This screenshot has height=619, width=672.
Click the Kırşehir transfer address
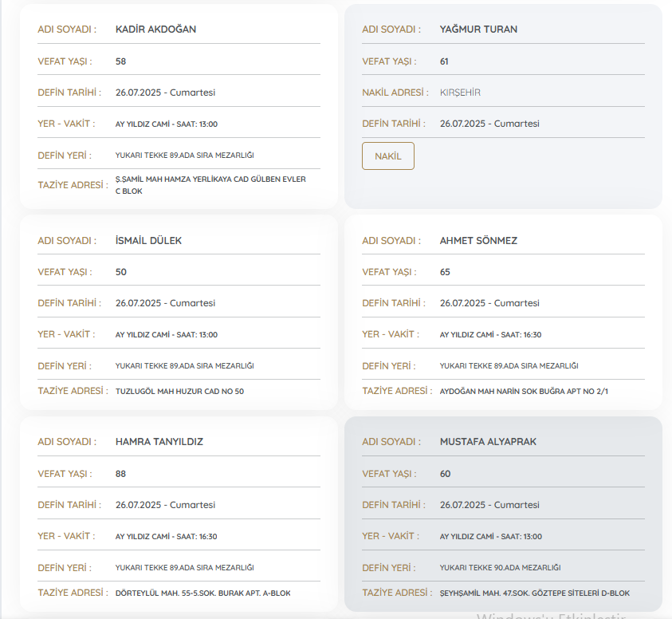coord(460,93)
